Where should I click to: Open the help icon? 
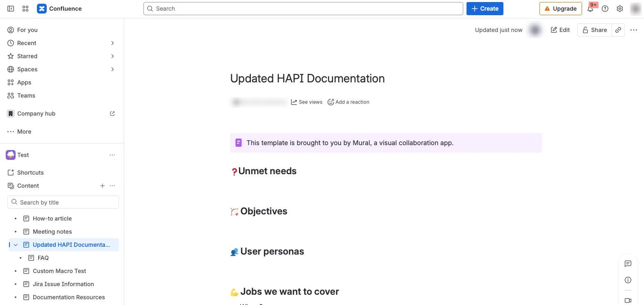(605, 9)
